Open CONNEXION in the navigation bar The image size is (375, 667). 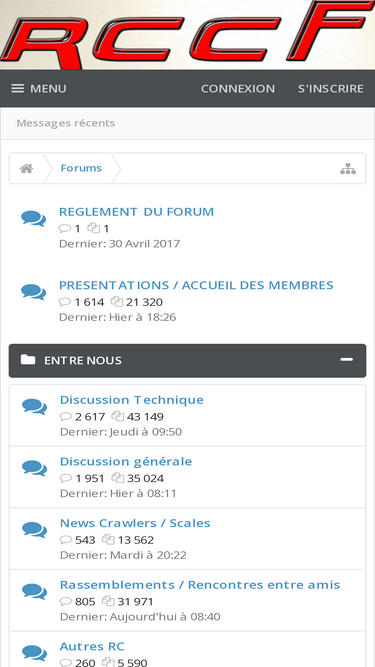238,88
